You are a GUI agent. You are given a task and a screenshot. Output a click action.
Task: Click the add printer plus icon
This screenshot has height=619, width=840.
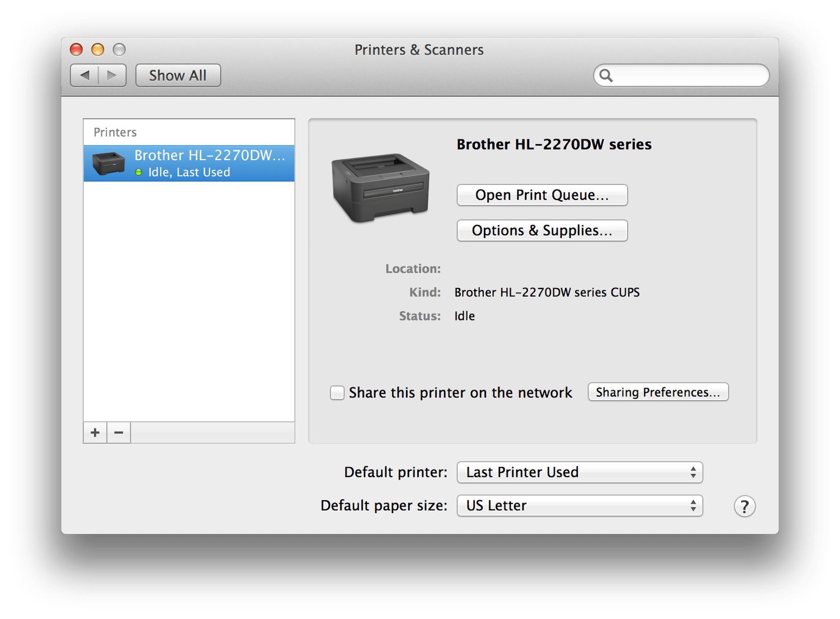pos(95,432)
